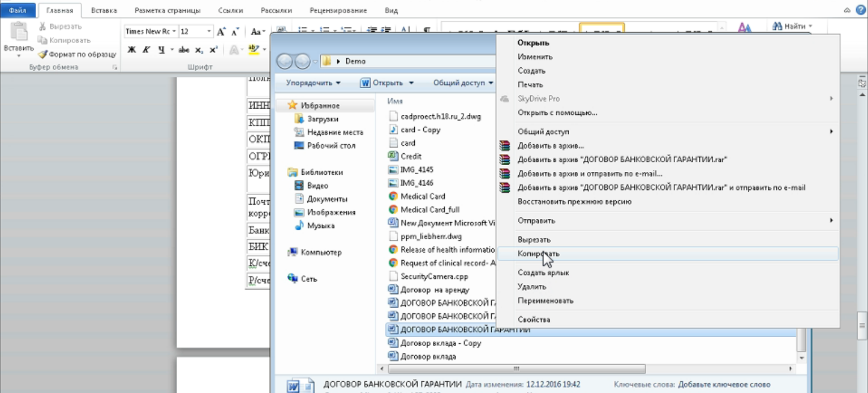
Task: Open underline style dropdown arrow
Action: pos(171,50)
